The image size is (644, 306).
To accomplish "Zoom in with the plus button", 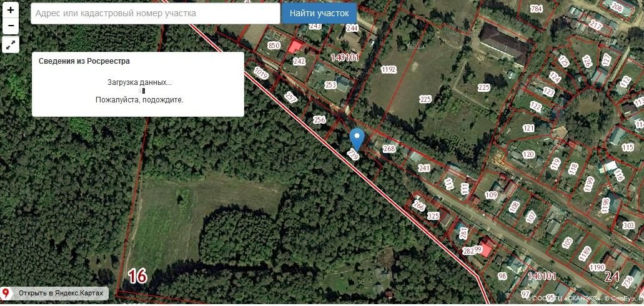I will pos(11,10).
